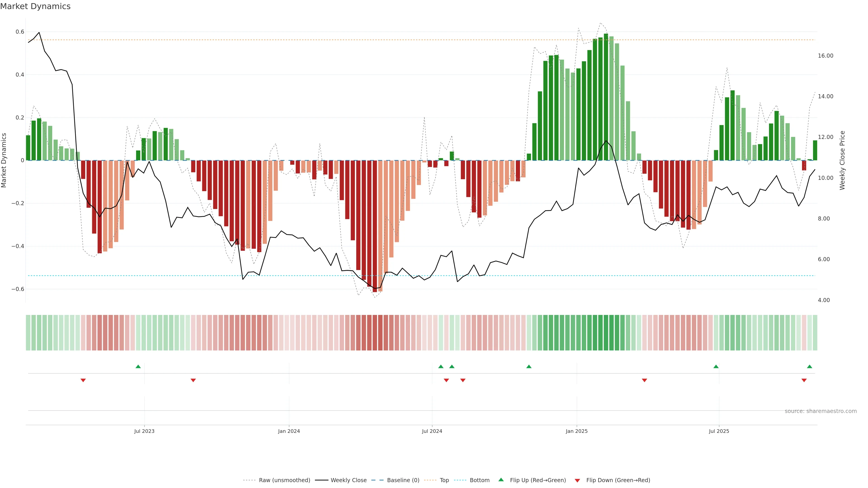
Task: Toggle the Weekly Close legend entry
Action: (348, 480)
